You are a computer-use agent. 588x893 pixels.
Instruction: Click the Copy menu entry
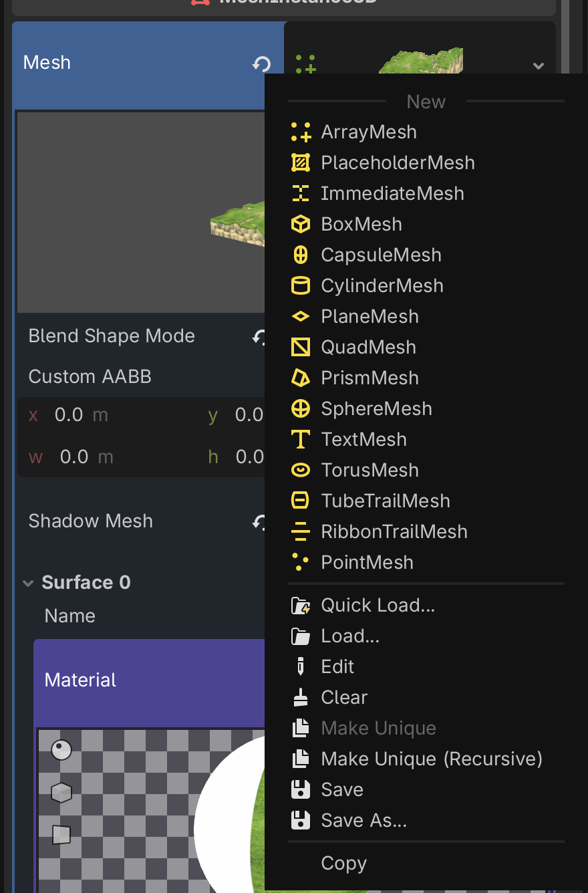point(343,864)
